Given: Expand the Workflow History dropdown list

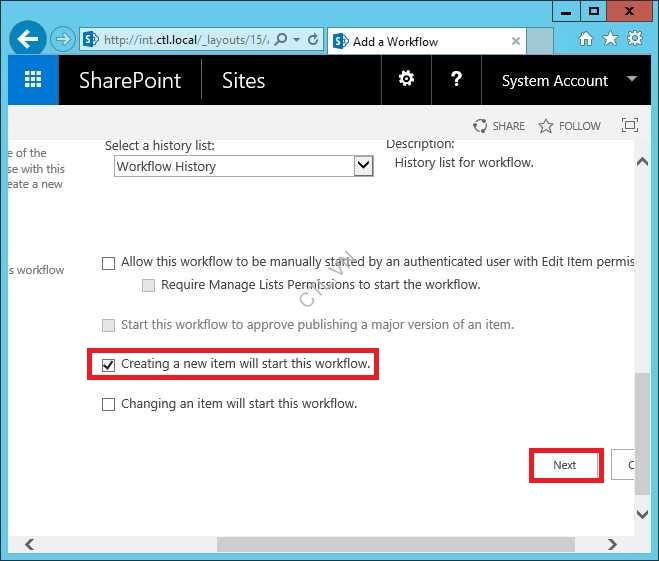Looking at the screenshot, I should pyautogui.click(x=364, y=167).
